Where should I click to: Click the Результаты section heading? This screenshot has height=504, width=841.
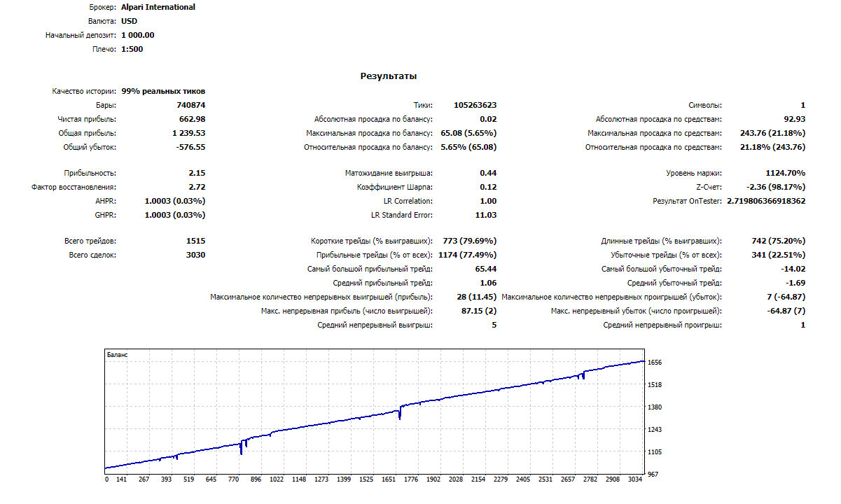point(389,76)
